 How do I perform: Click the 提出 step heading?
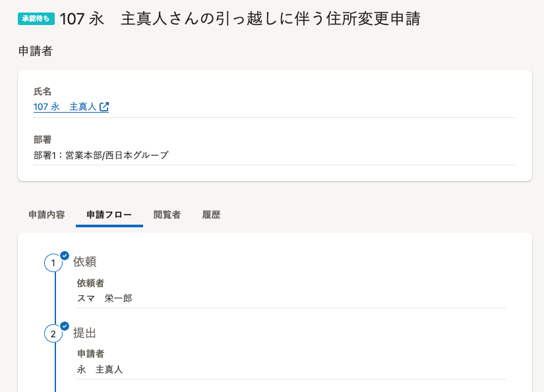point(84,333)
